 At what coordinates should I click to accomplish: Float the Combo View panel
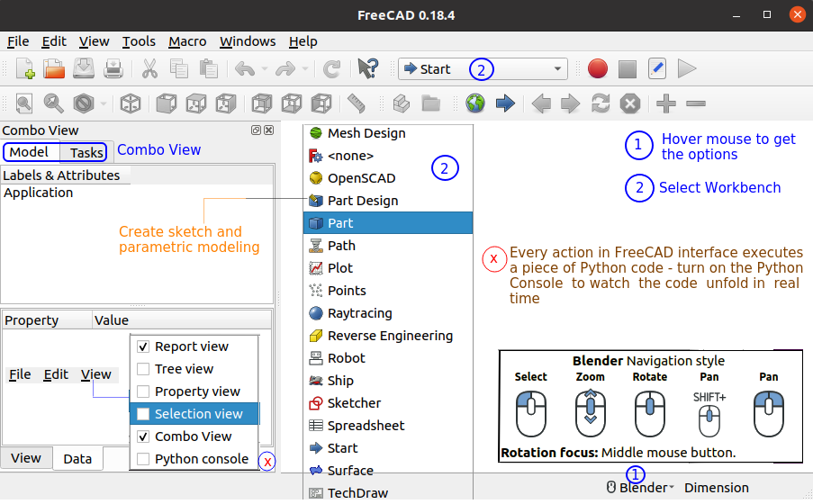256,130
